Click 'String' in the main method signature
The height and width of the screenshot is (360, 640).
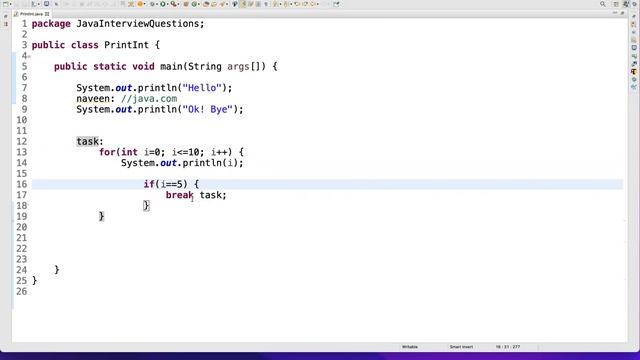coord(204,67)
